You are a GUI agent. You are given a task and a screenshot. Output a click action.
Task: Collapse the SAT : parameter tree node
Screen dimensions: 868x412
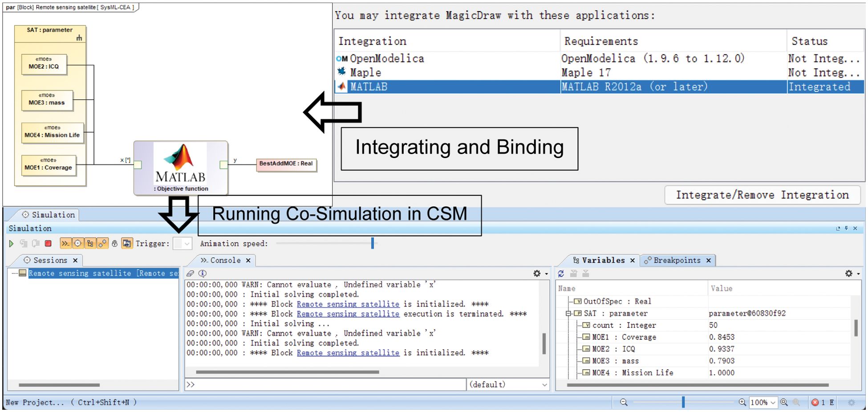568,314
